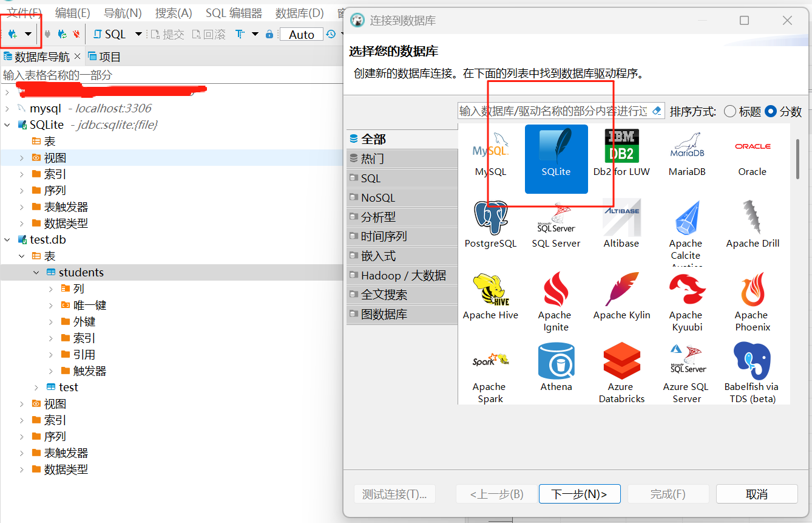The height and width of the screenshot is (523, 812).
Task: Click the transaction mode icon in toolbar
Action: coord(240,35)
